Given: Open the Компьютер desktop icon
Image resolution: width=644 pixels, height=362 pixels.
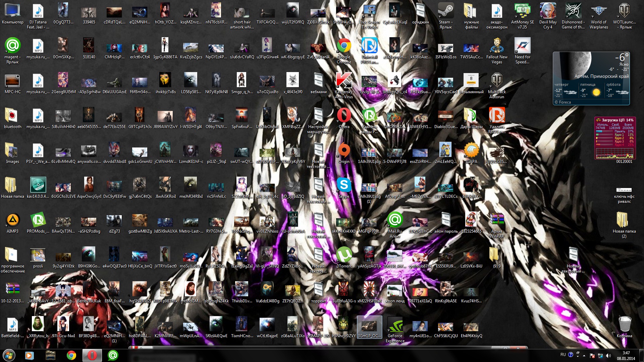Looking at the screenshot, I should point(13,14).
